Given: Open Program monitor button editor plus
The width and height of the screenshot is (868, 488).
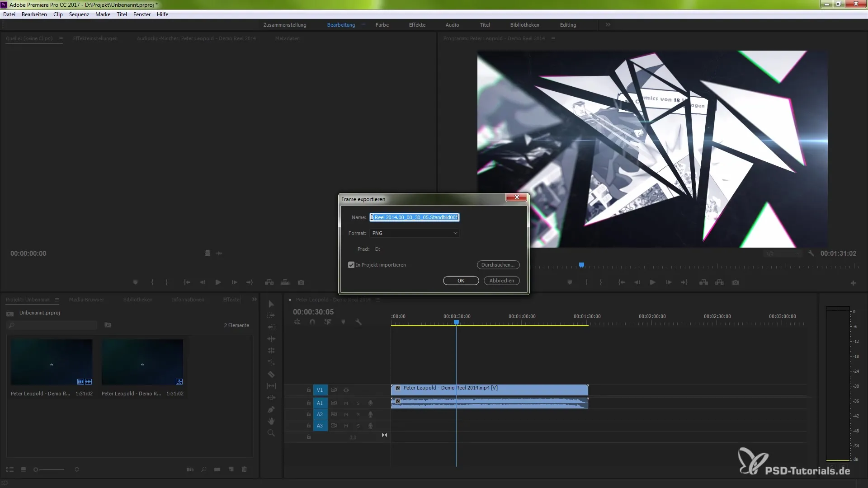Looking at the screenshot, I should (x=853, y=283).
